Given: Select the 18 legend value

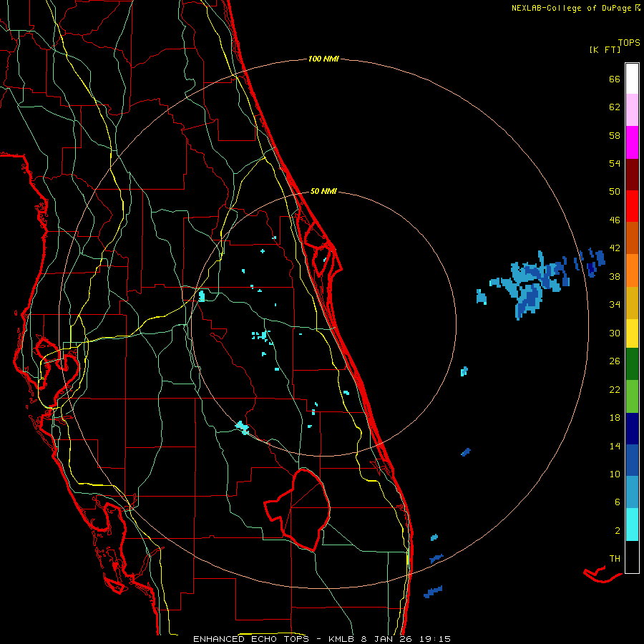Looking at the screenshot, I should 615,418.
